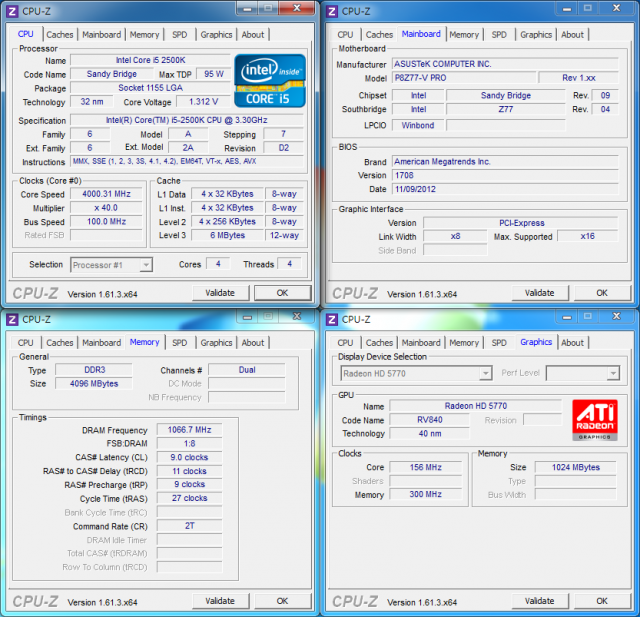Image resolution: width=640 pixels, height=617 pixels.
Task: Click Validate in the Memory window
Action: click(220, 601)
